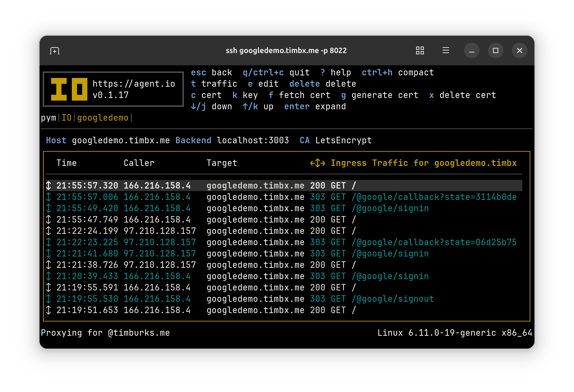Click the q/ctrl+c quit shortcut
Viewport: 574px width, 392px height.
pos(276,72)
